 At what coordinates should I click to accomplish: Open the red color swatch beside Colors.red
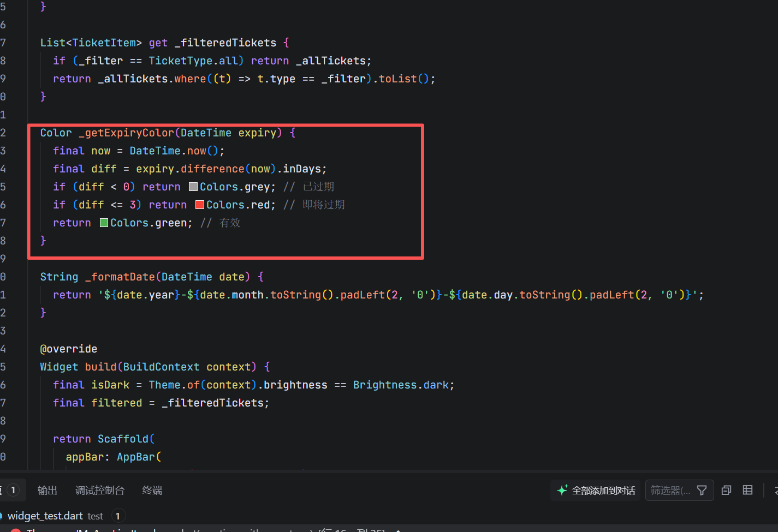pos(200,205)
